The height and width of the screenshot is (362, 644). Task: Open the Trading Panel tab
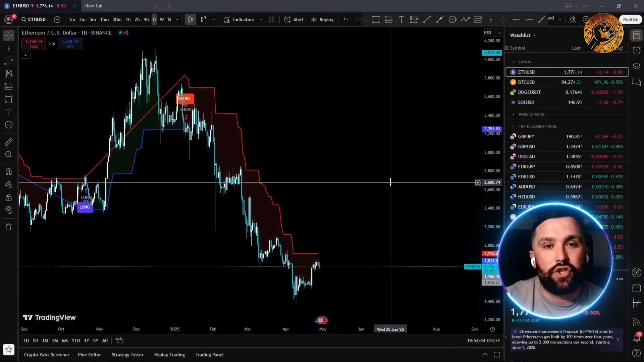tap(210, 355)
